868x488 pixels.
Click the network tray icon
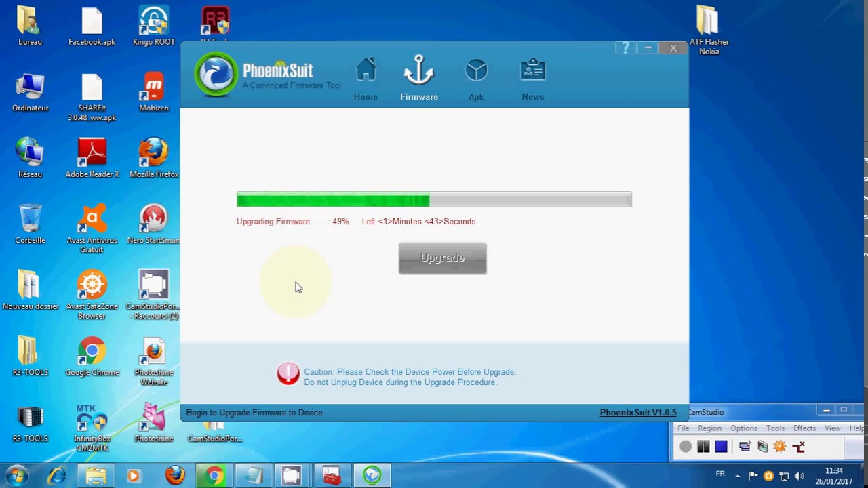pos(784,476)
